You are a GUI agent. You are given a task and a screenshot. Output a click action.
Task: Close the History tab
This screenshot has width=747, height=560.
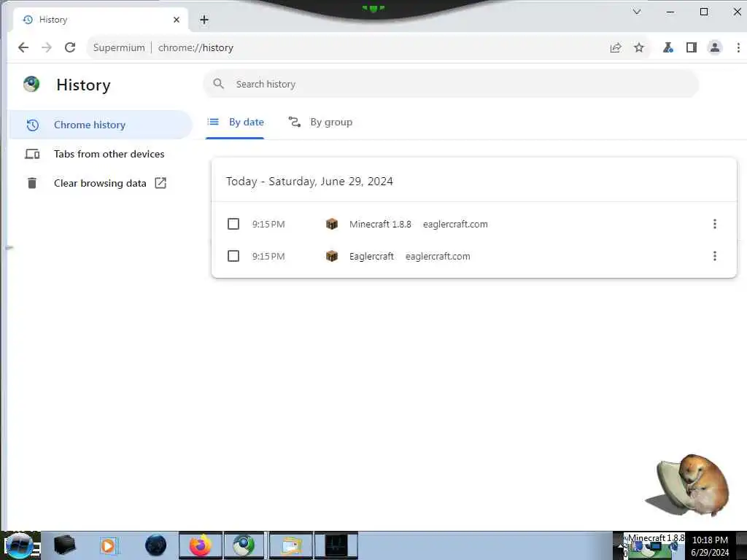[177, 20]
